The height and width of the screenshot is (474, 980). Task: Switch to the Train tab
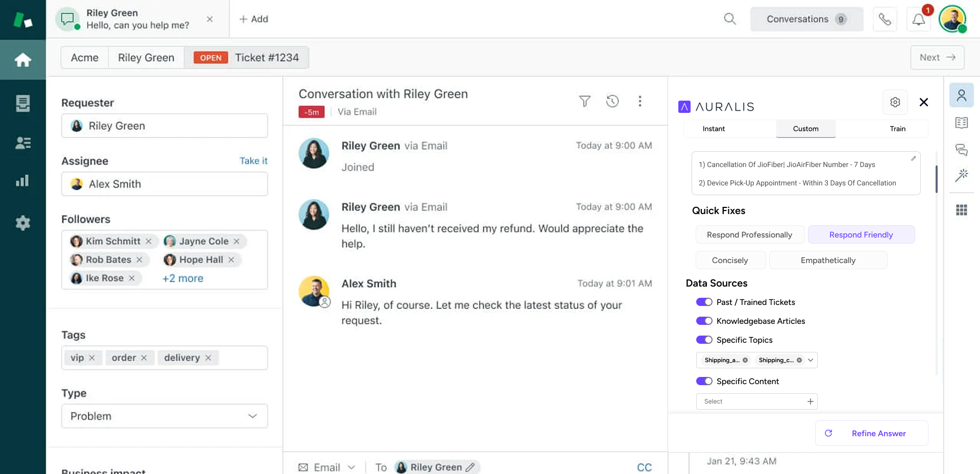tap(897, 129)
